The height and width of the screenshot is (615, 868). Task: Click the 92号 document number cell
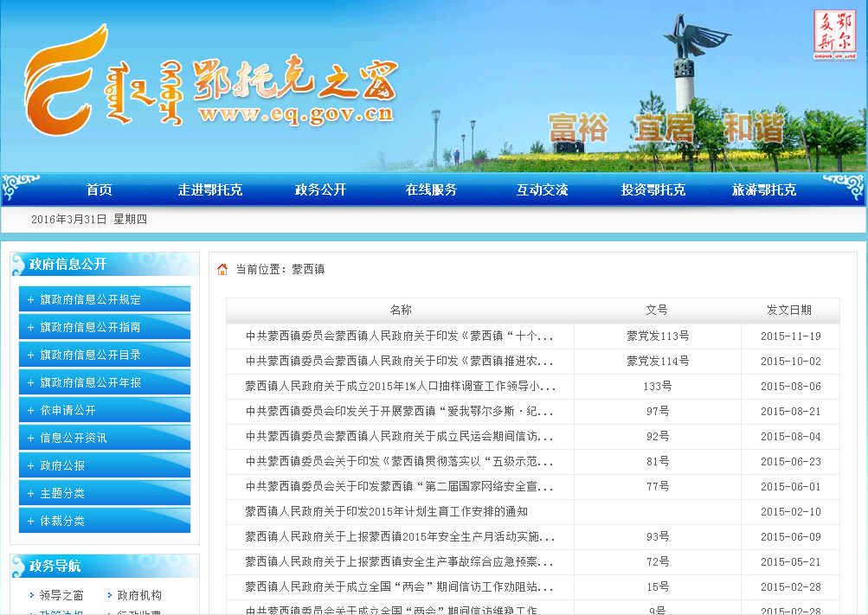[658, 436]
